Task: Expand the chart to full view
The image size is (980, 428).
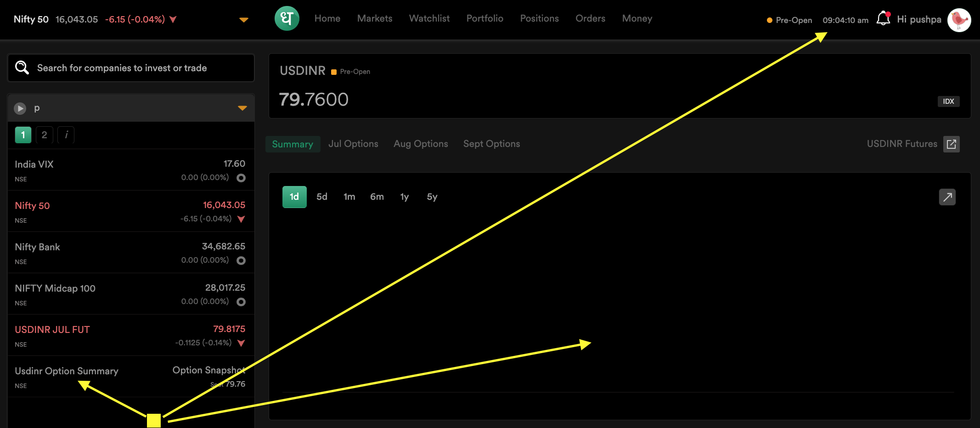Action: (947, 197)
